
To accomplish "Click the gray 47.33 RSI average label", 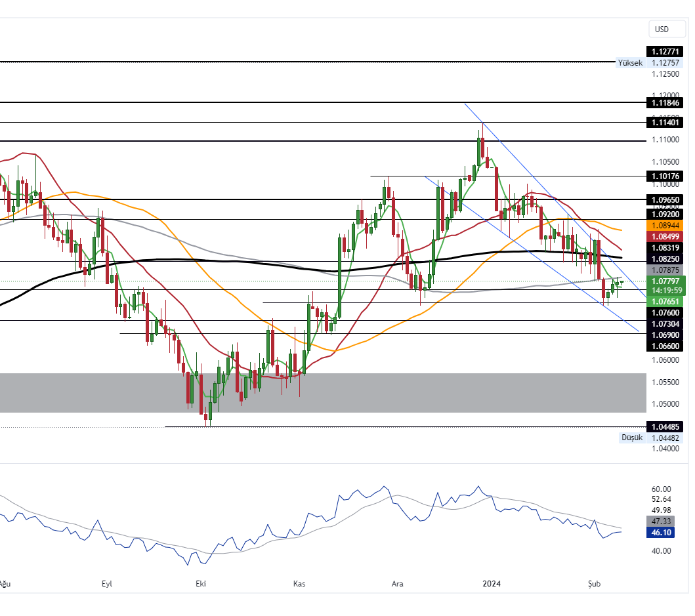I will point(665,522).
